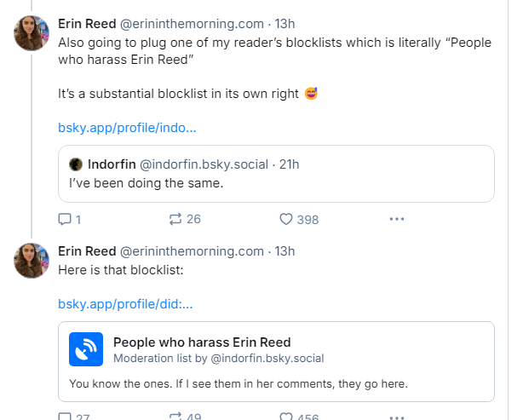This screenshot has width=523, height=420.
Task: Open the bsky.app/profile/did:... link
Action: tap(125, 303)
